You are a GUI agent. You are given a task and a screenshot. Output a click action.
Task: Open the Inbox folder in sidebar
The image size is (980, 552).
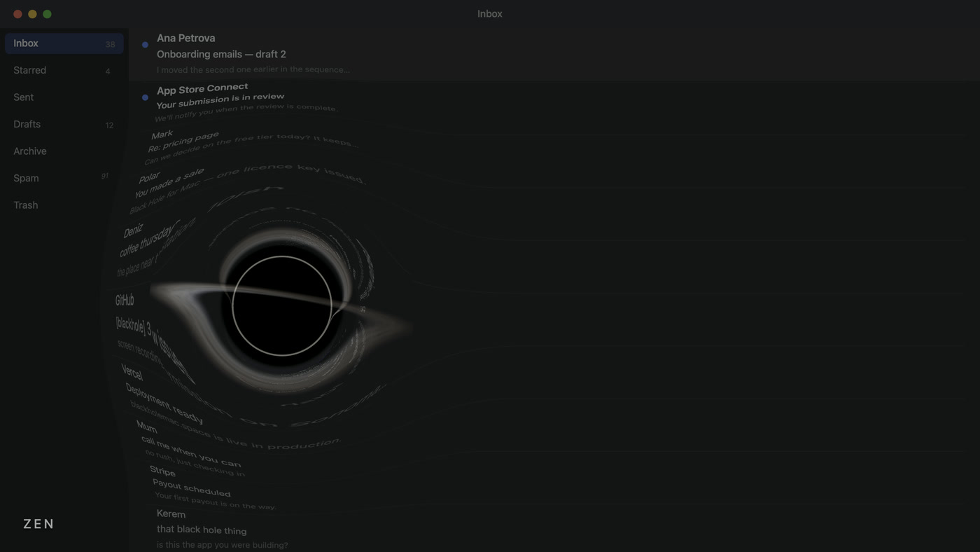tap(64, 43)
